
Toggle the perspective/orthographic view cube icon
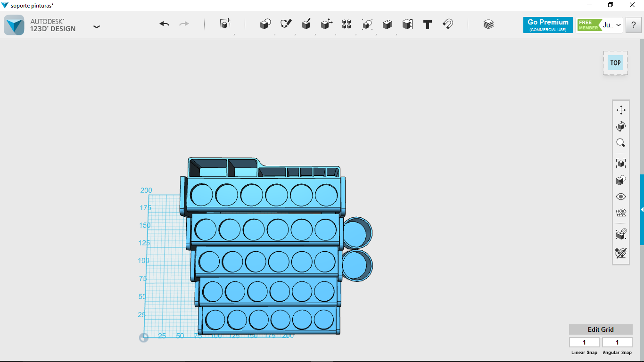(621, 180)
